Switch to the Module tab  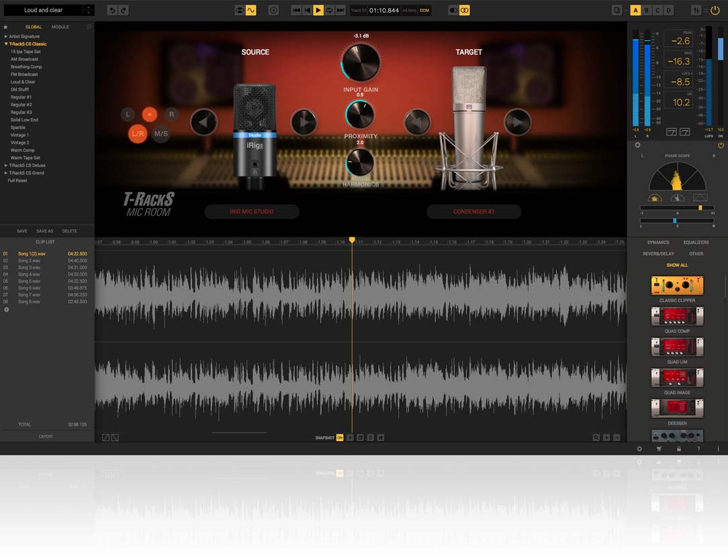click(60, 28)
